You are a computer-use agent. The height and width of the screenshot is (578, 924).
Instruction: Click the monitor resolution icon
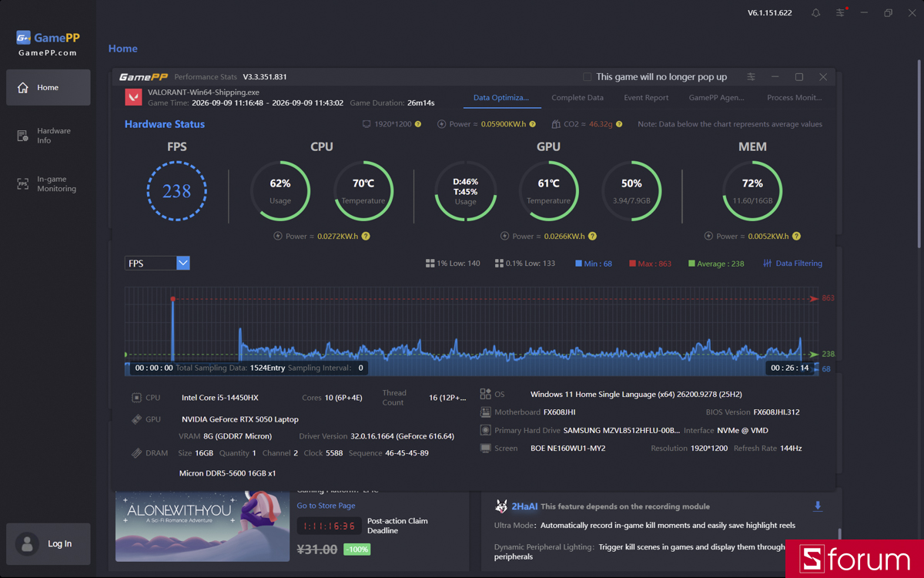367,124
